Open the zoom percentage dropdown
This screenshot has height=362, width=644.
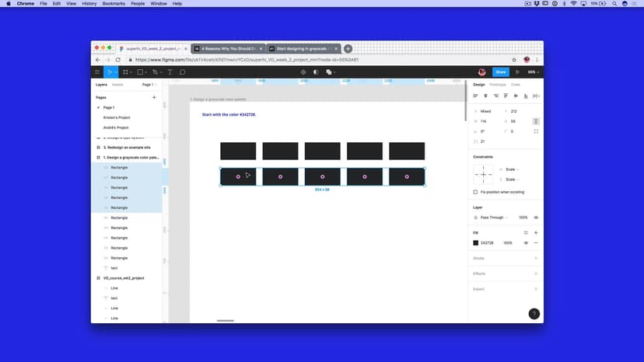tap(533, 72)
